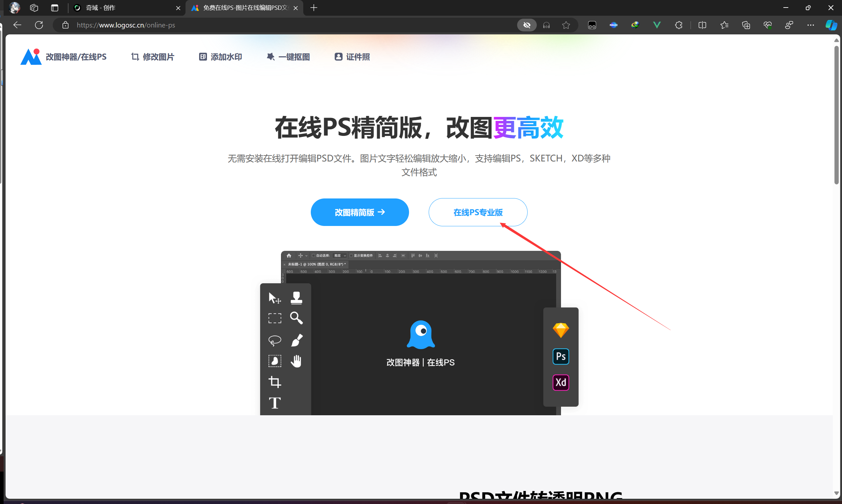Open 一键抠图 navigation item
Viewport: 842px width, 504px height.
pyautogui.click(x=288, y=57)
